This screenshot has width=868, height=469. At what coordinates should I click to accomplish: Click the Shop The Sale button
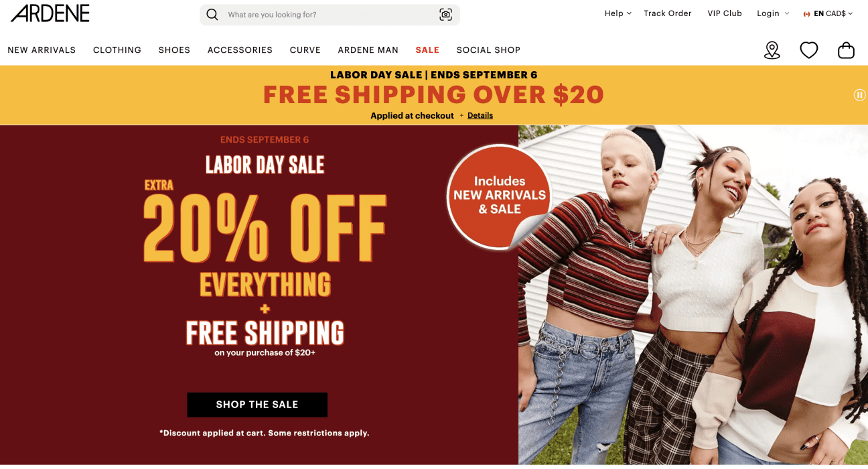click(257, 405)
